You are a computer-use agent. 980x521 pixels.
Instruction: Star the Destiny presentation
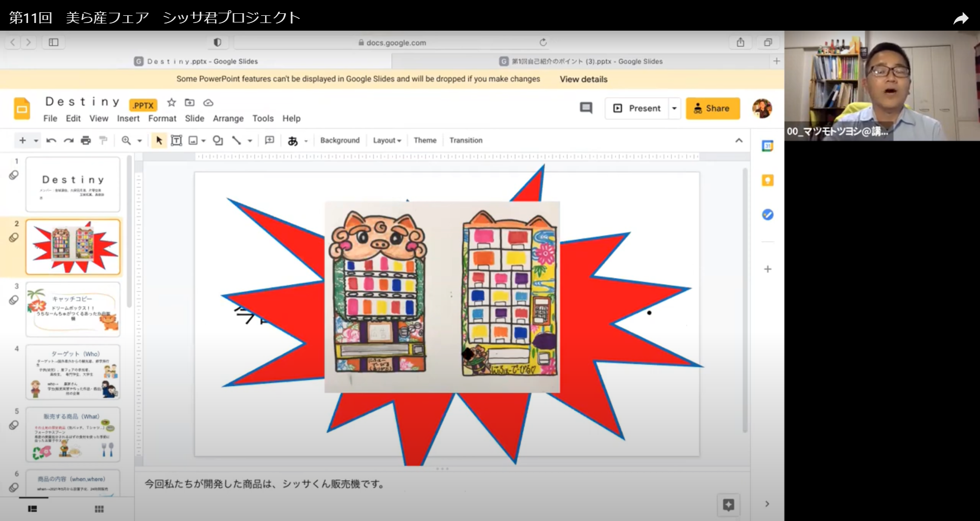click(x=172, y=103)
